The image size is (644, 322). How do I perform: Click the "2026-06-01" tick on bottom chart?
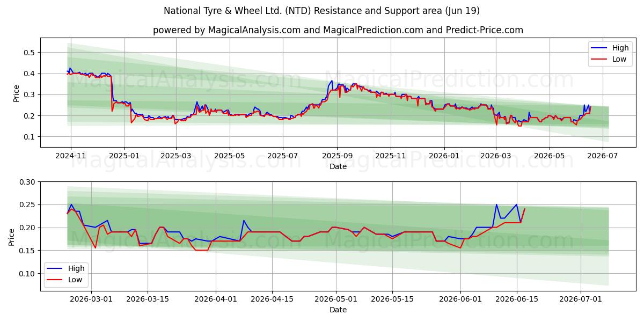click(x=460, y=299)
